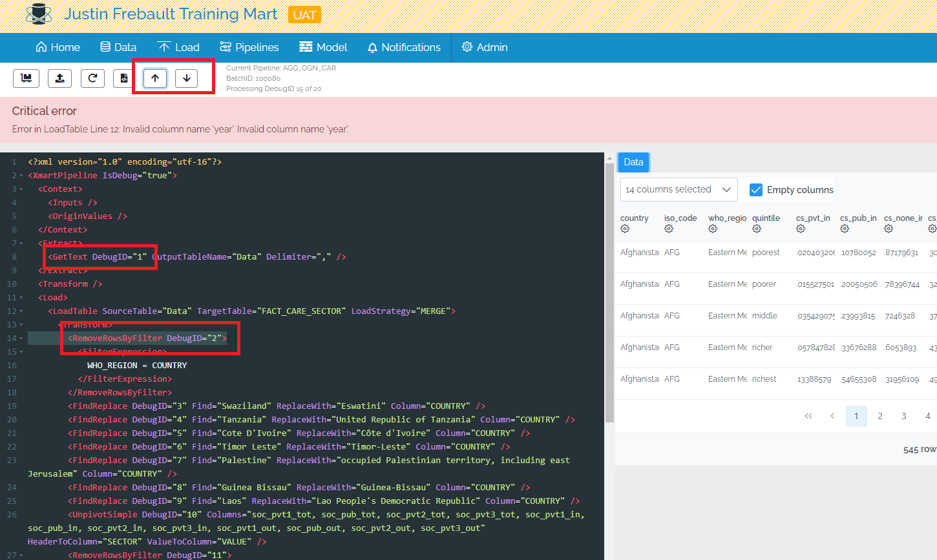
Task: Collapse Extract node on line 7
Action: [21, 244]
